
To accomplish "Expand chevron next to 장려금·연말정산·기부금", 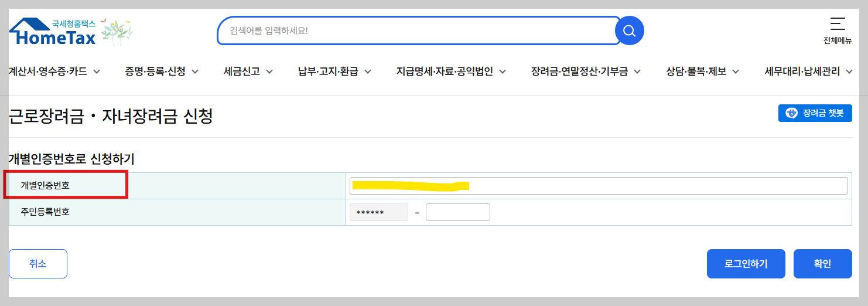I will (x=637, y=72).
